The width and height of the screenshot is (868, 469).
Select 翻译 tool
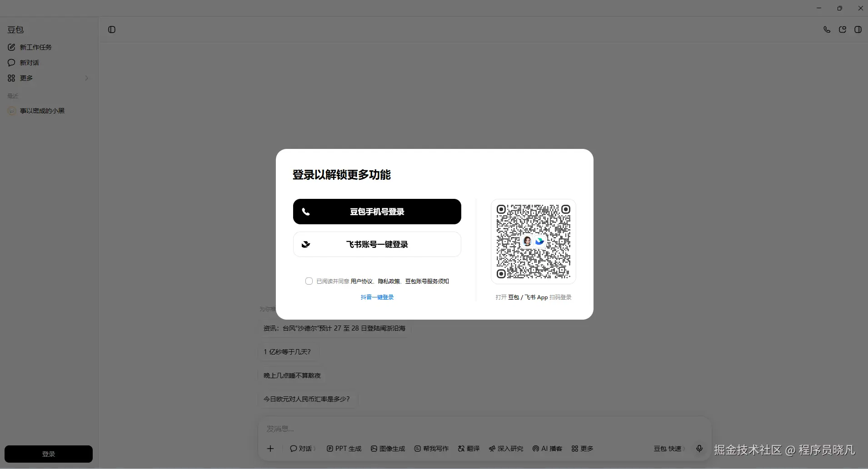[469, 449]
